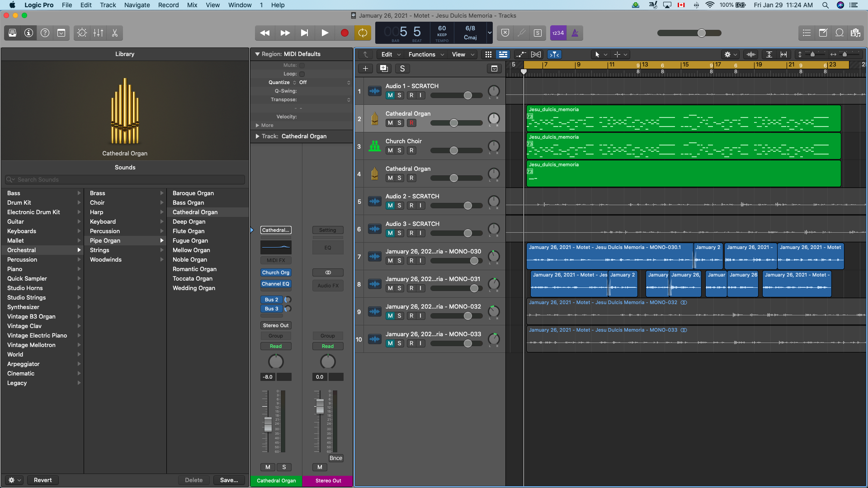Click the Wi-Fi status icon

(x=710, y=5)
